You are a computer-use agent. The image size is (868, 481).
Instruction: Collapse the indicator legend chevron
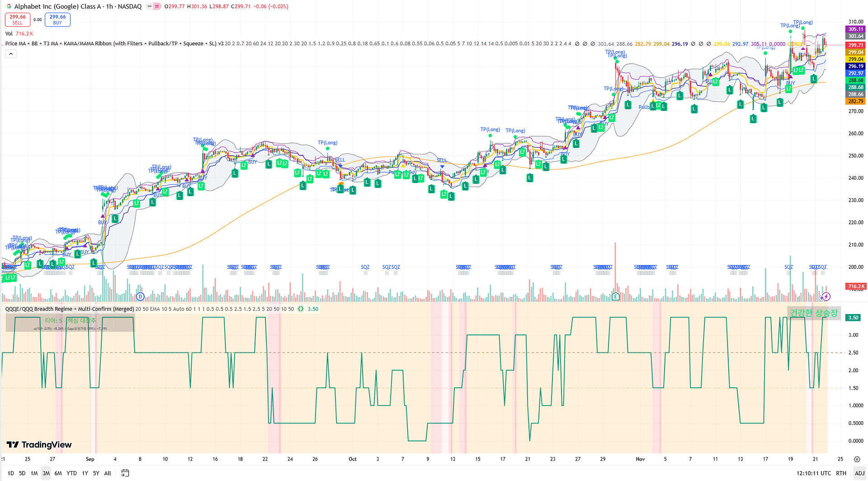[x=11, y=54]
